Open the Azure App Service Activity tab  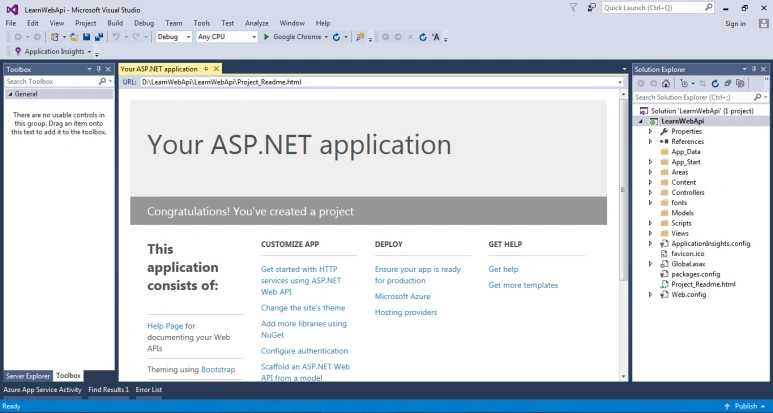pyautogui.click(x=42, y=390)
